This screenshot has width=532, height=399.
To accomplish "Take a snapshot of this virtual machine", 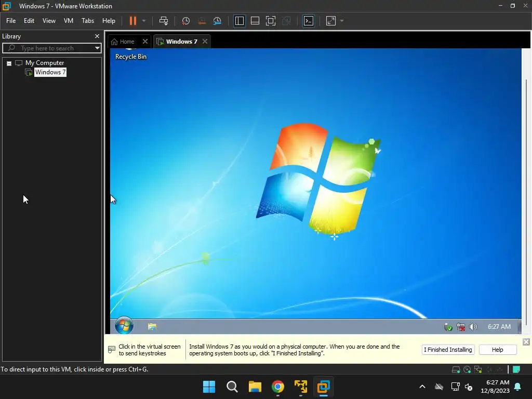I will (x=185, y=21).
